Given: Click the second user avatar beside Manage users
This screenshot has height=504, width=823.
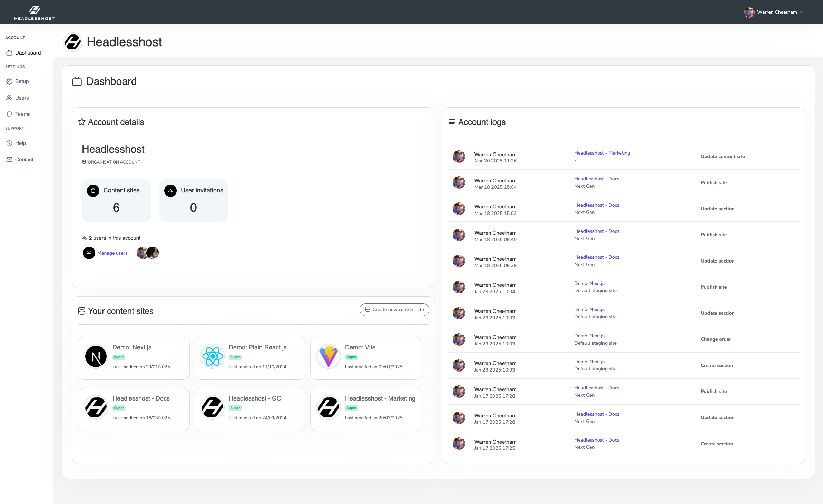Looking at the screenshot, I should click(153, 253).
